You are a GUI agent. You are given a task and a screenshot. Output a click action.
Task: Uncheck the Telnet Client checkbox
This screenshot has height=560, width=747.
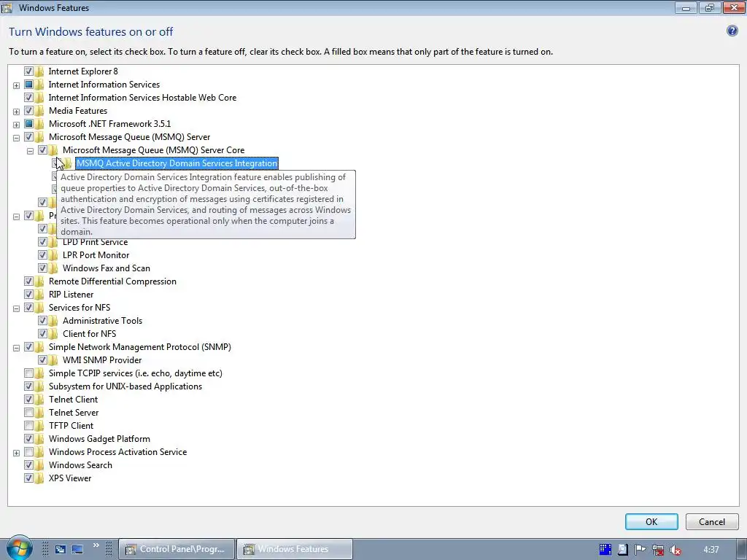coord(28,399)
